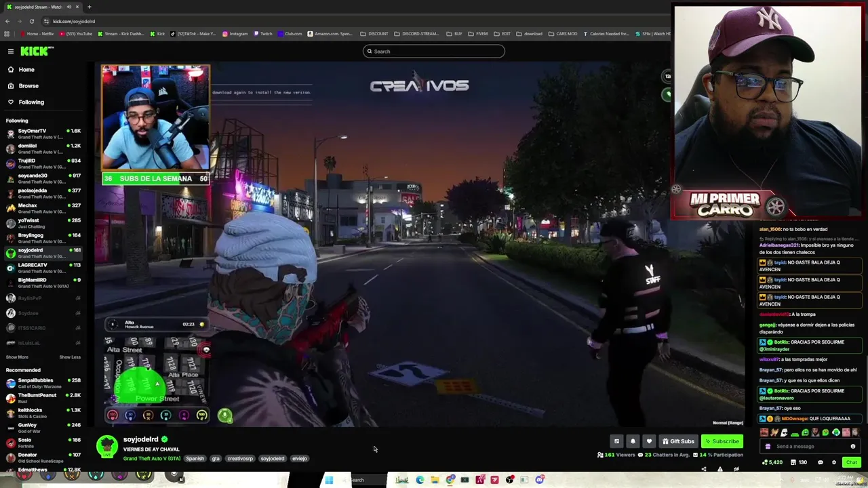Open the FIVEM bookmarks folder
This screenshot has width=868, height=488.
(x=477, y=34)
